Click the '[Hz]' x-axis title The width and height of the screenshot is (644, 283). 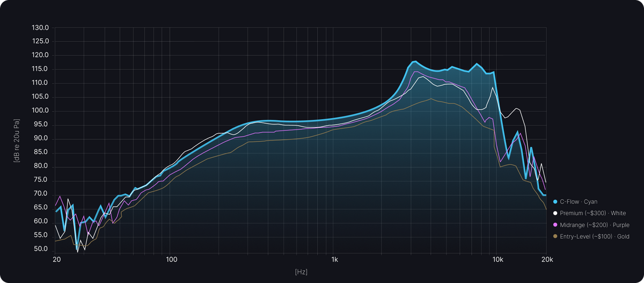(x=301, y=272)
